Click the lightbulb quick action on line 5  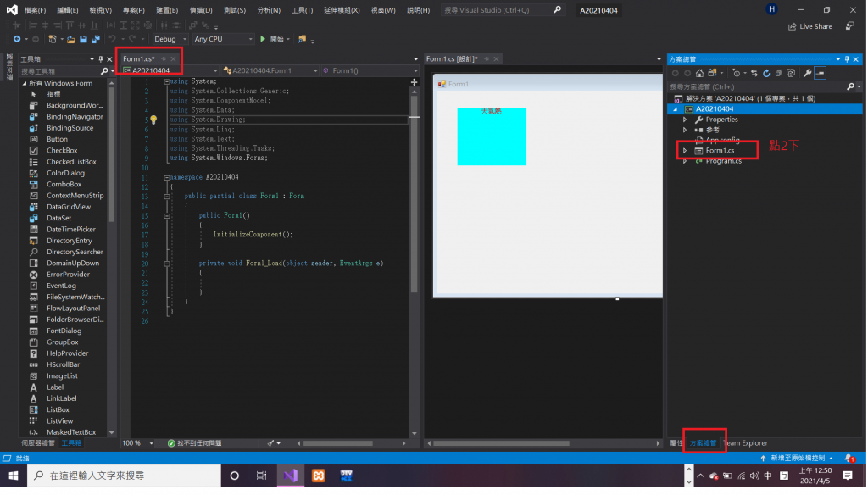coord(153,120)
